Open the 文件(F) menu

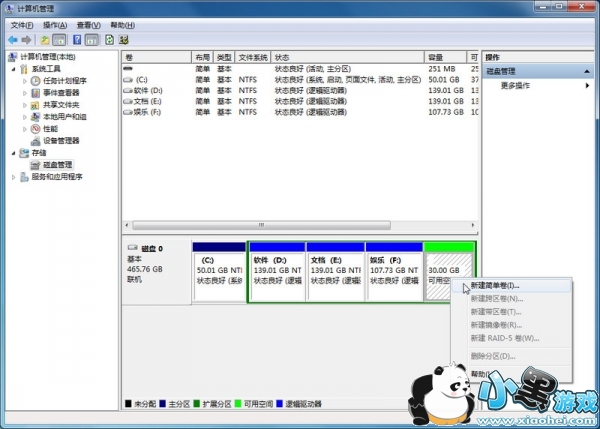coord(22,25)
